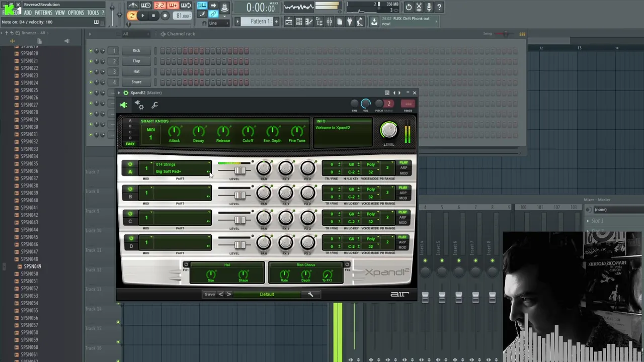Open part A voice mode Poly dropdown
This screenshot has height=362, width=644.
(372, 164)
